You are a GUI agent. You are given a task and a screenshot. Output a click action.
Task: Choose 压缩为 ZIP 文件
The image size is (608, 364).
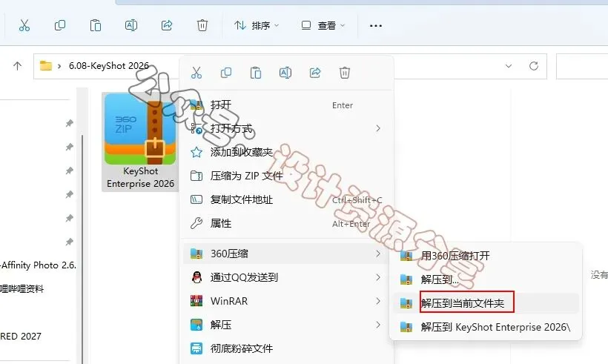[287, 176]
